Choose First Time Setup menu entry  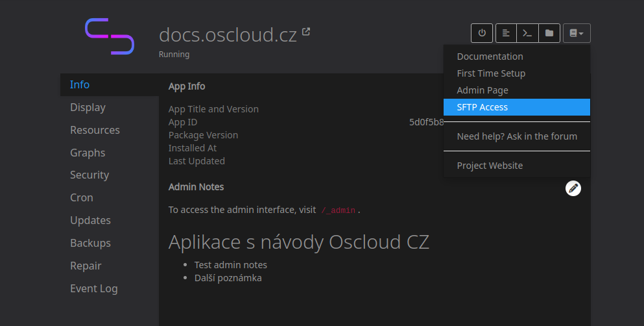[491, 73]
